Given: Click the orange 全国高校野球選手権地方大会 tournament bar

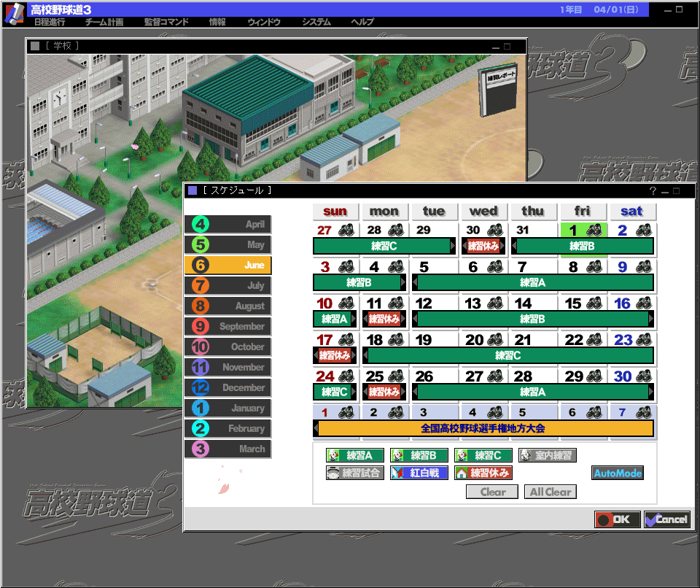Looking at the screenshot, I should 483,428.
